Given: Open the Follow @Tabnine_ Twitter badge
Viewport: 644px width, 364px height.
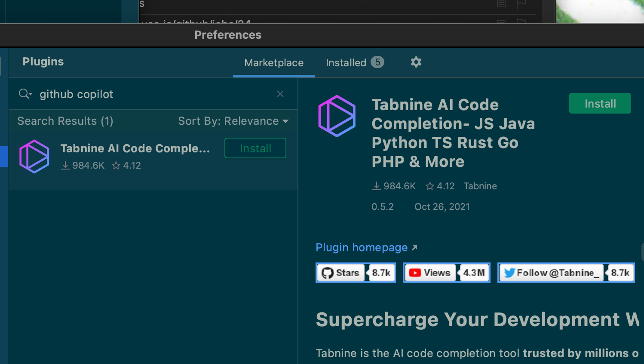Looking at the screenshot, I should tap(566, 273).
